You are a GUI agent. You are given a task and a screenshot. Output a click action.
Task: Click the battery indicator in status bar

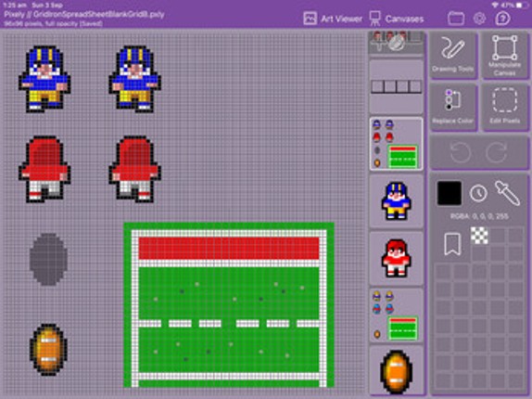(522, 5)
